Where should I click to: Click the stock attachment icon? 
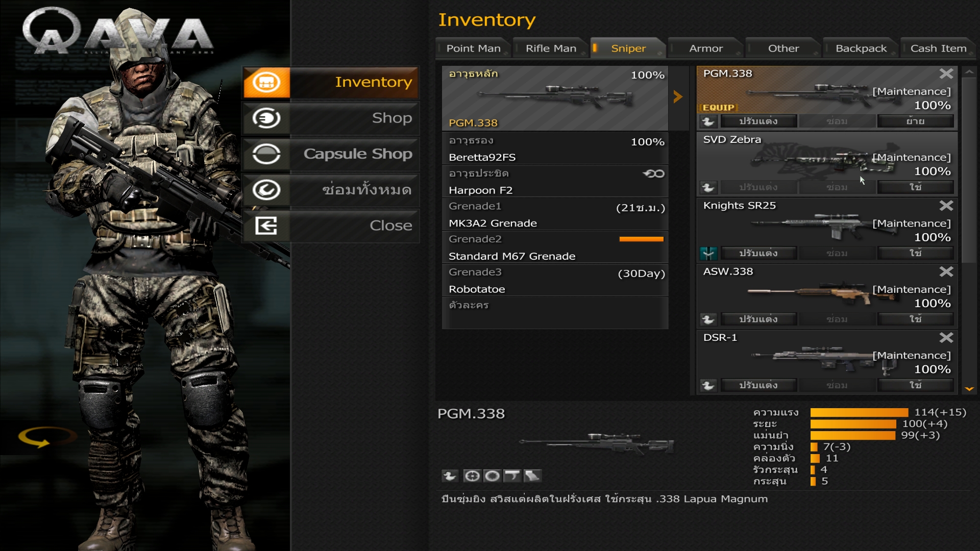pyautogui.click(x=532, y=476)
